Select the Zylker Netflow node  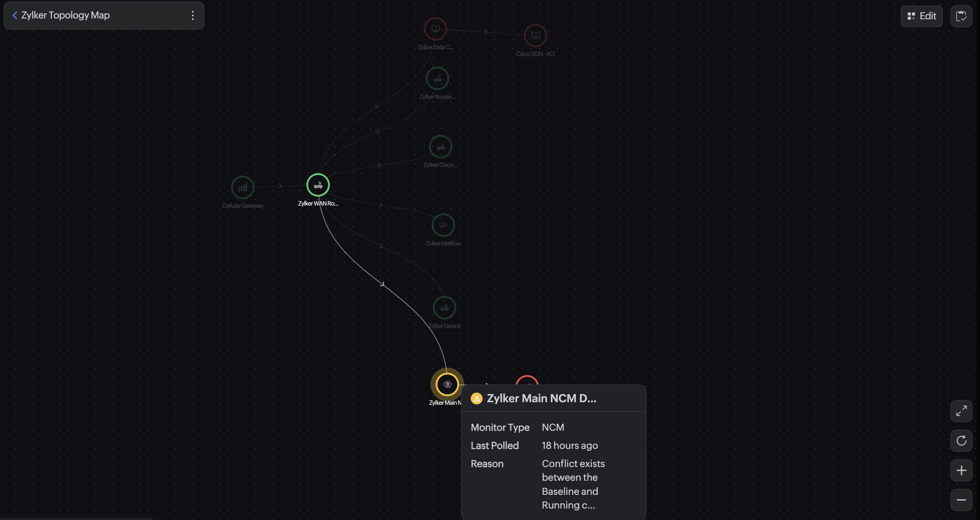click(x=443, y=225)
